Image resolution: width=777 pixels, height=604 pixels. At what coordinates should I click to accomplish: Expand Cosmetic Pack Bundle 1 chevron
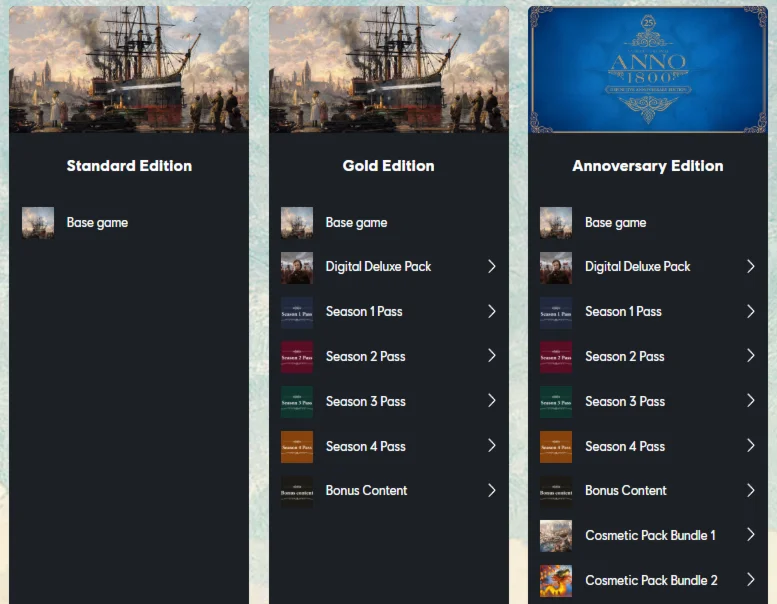tap(751, 534)
